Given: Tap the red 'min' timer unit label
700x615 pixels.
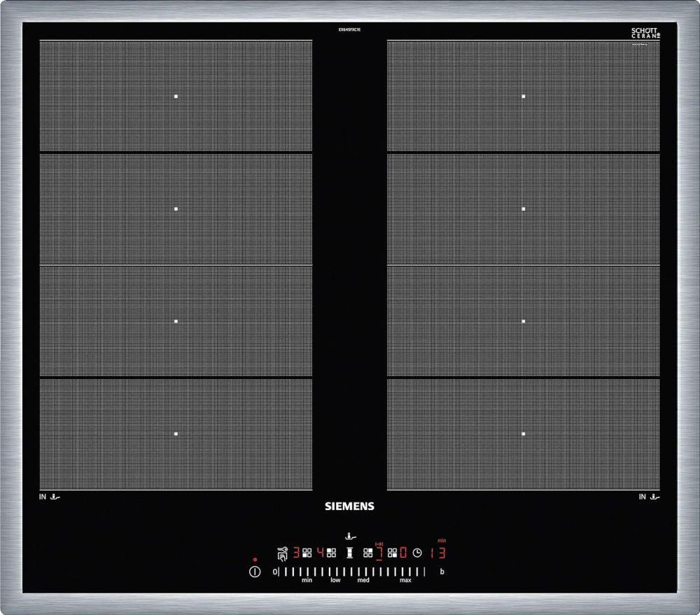Looking at the screenshot, I should pos(442,541).
